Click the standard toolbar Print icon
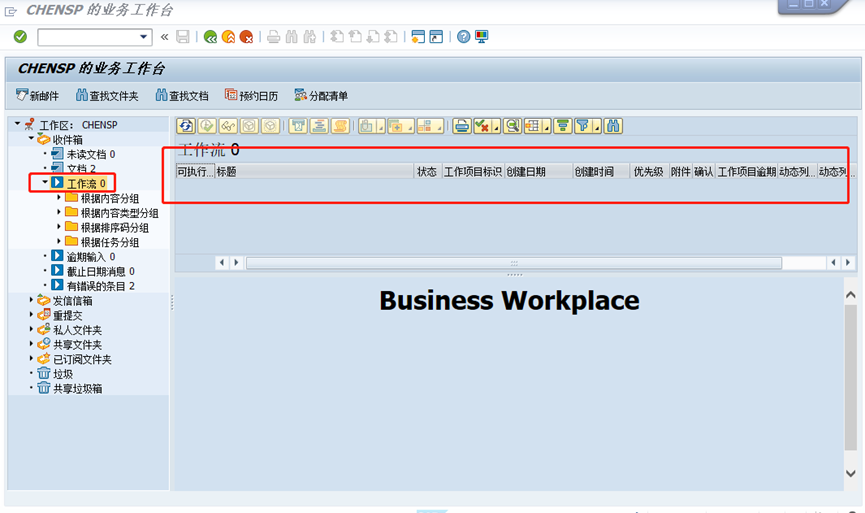 coord(274,37)
